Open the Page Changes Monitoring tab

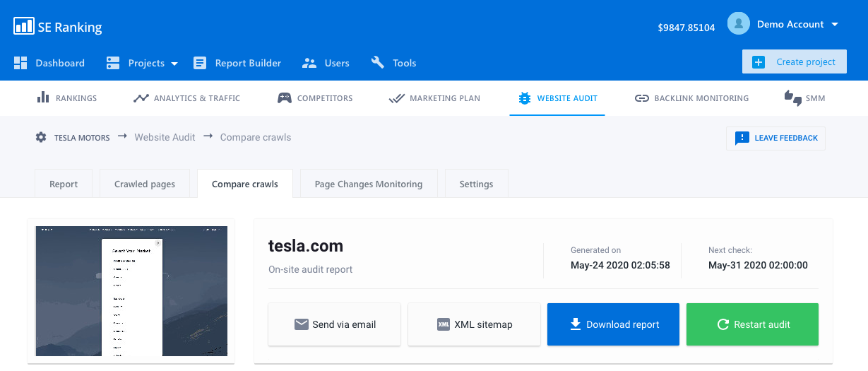(368, 184)
